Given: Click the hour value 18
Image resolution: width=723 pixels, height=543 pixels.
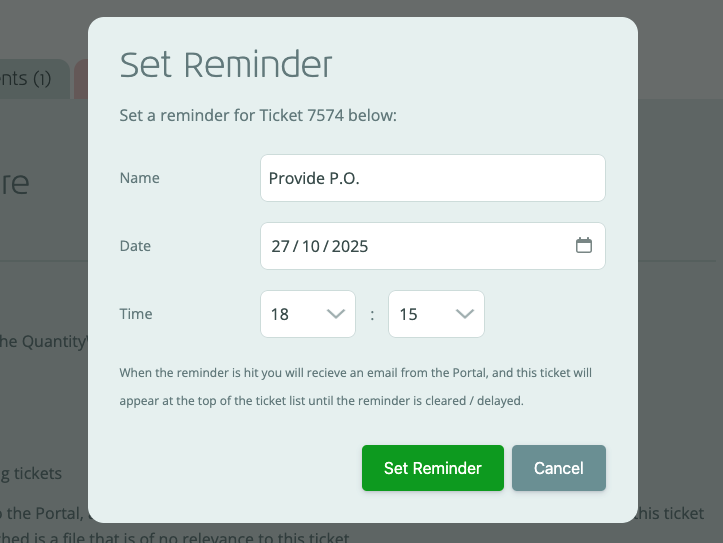Looking at the screenshot, I should pos(281,314).
